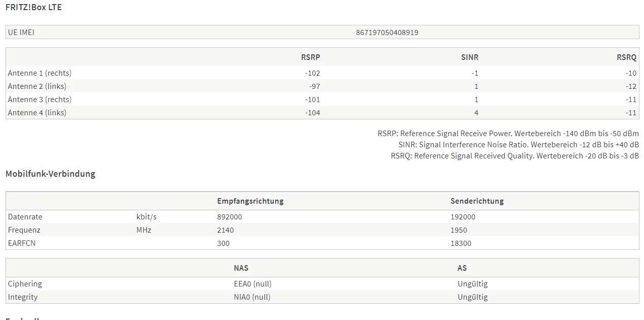Image resolution: width=644 pixels, height=320 pixels.
Task: Select the Datenrate value 892000
Action: click(230, 217)
